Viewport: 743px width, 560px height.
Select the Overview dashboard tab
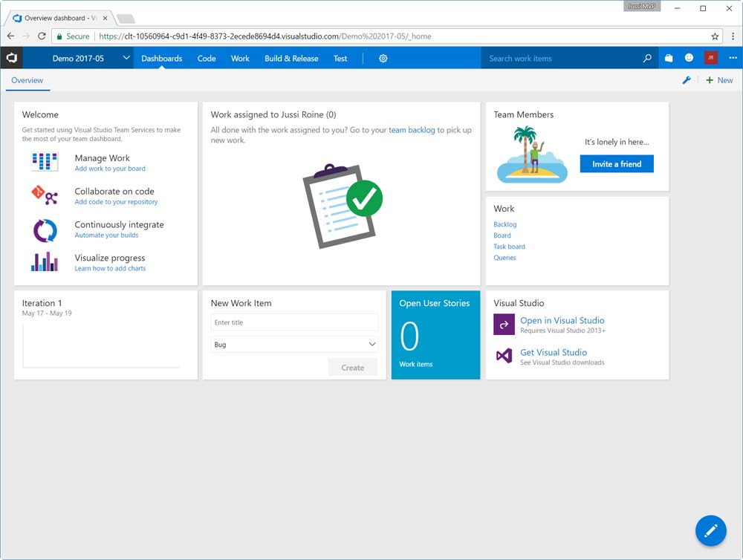(x=27, y=80)
